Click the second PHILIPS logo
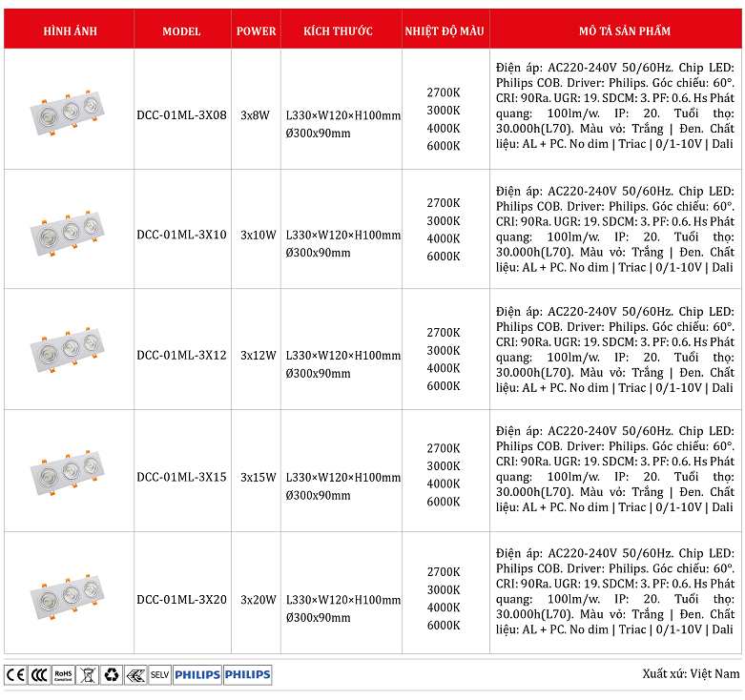 pyautogui.click(x=248, y=674)
